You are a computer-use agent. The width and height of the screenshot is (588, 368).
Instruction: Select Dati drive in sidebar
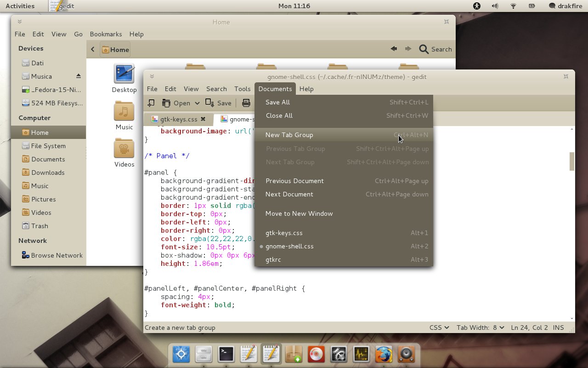48,63
